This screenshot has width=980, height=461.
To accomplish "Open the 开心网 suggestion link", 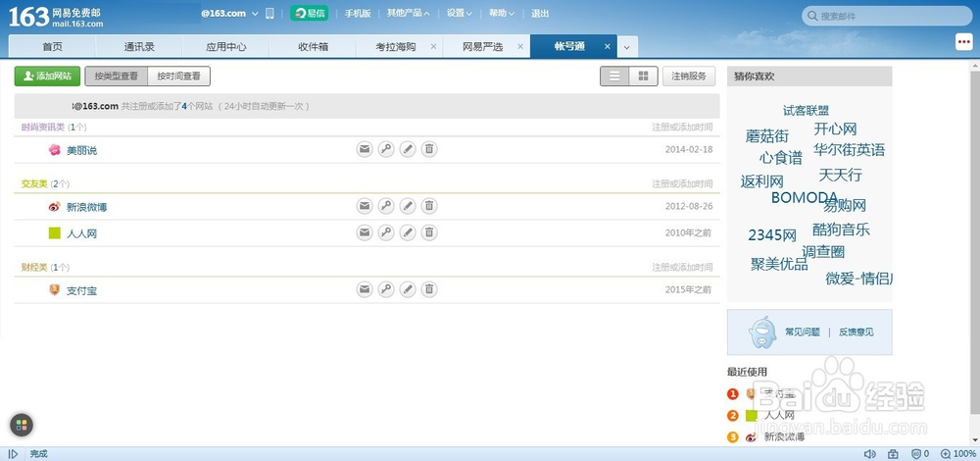I will (835, 128).
